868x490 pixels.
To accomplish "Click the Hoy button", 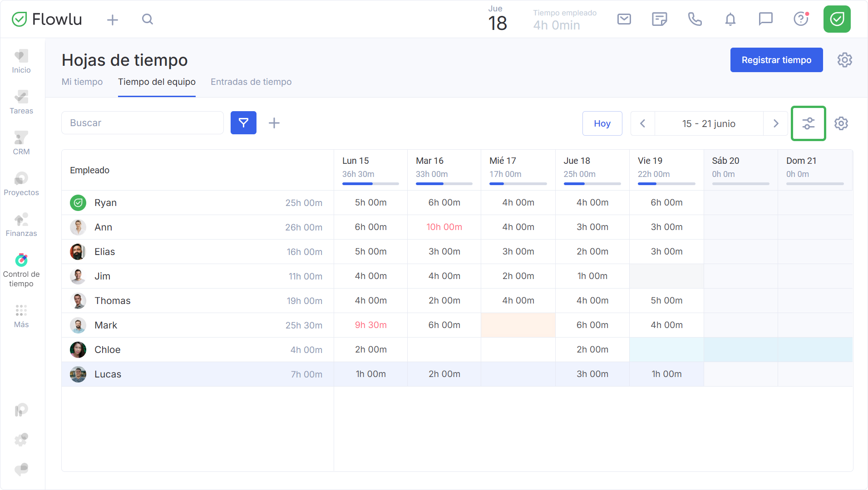I will tap(602, 123).
